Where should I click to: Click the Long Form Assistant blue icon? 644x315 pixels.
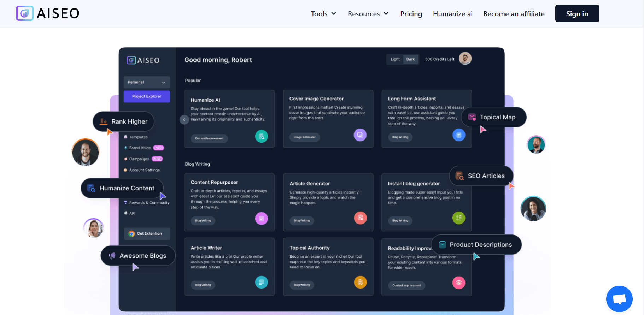pos(458,135)
